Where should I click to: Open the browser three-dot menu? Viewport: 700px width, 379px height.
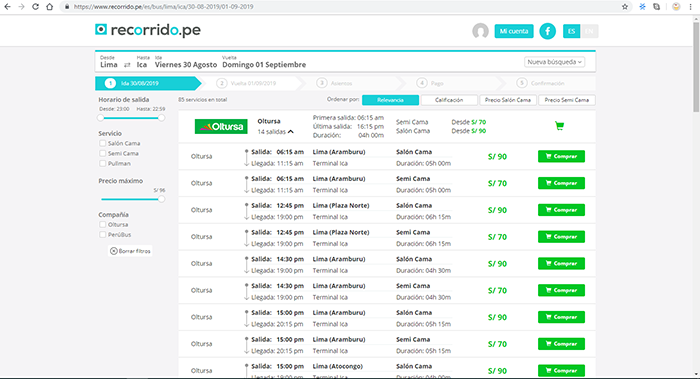pyautogui.click(x=691, y=7)
